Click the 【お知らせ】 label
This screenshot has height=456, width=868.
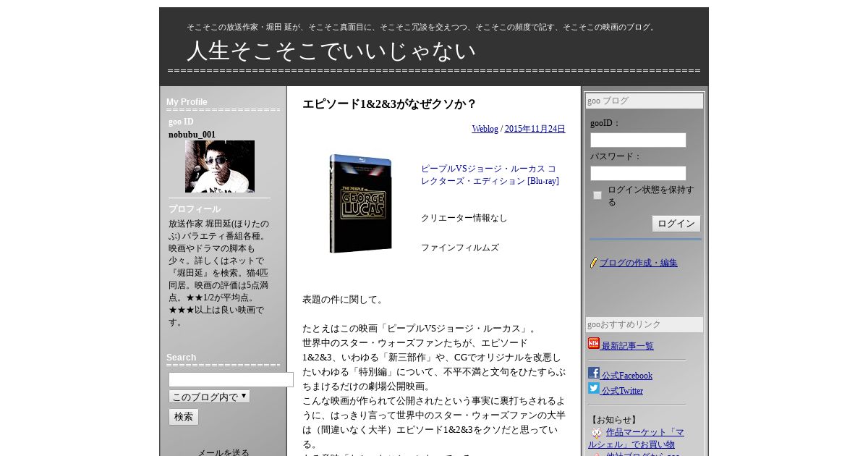(x=614, y=420)
